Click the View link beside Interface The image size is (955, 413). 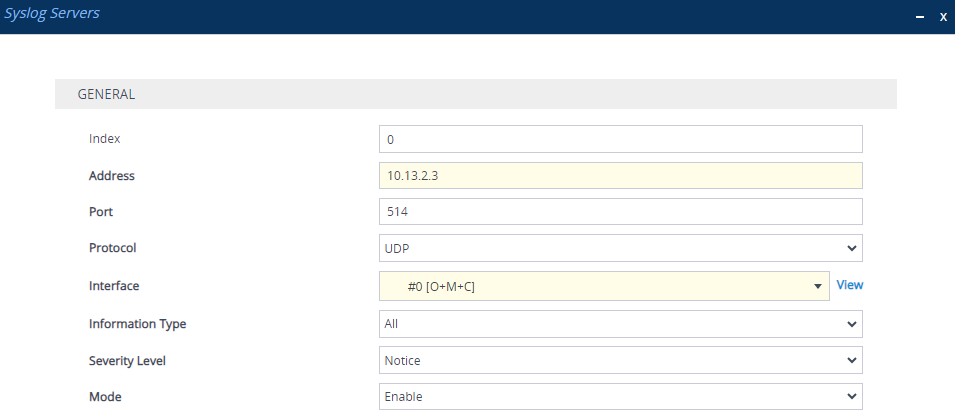point(849,285)
